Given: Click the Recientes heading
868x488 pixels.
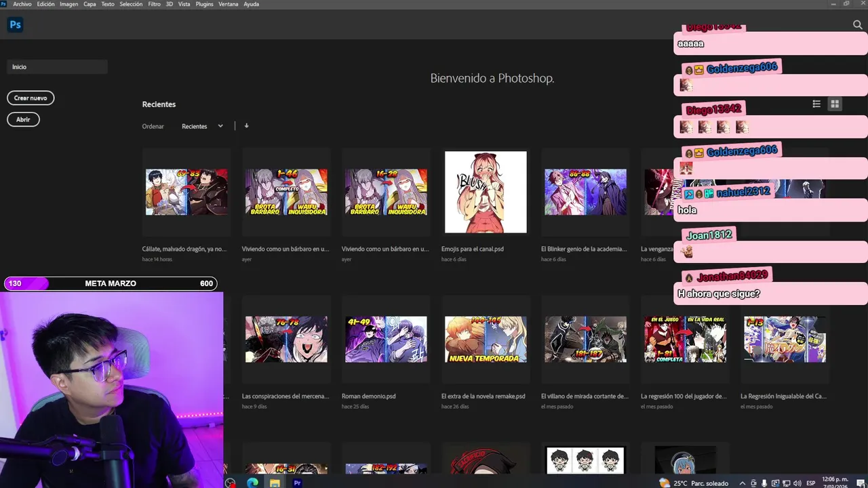Looking at the screenshot, I should (159, 104).
